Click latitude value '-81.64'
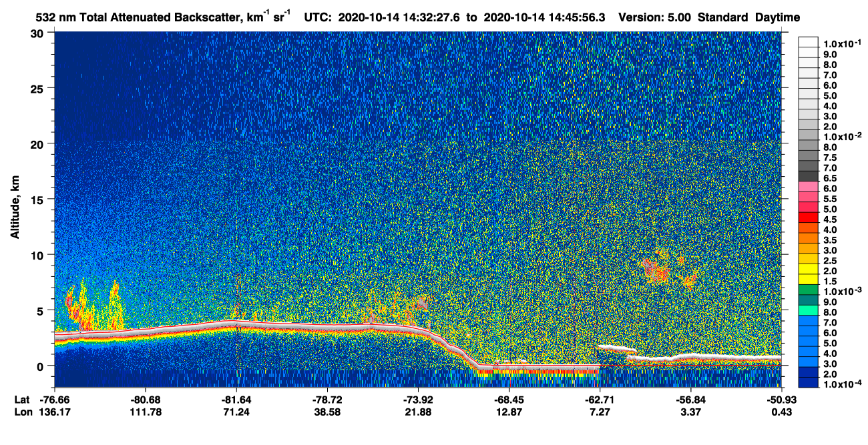 point(236,399)
